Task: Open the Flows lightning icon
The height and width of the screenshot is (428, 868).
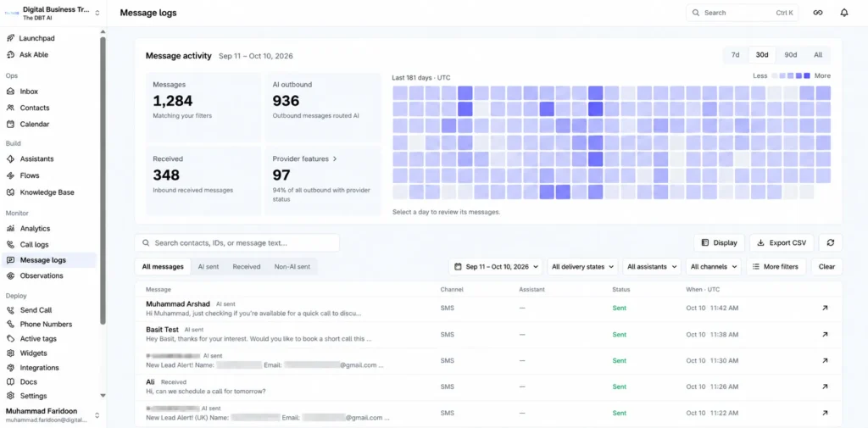Action: point(10,175)
